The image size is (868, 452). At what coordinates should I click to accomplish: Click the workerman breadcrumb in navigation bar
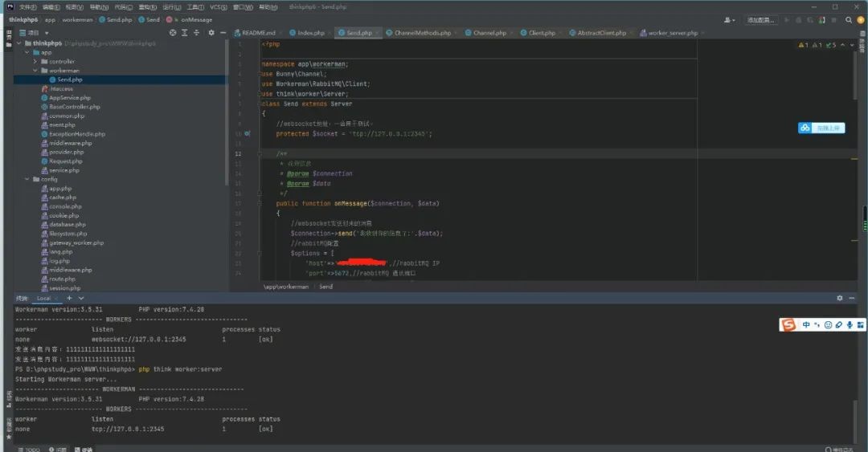[77, 20]
